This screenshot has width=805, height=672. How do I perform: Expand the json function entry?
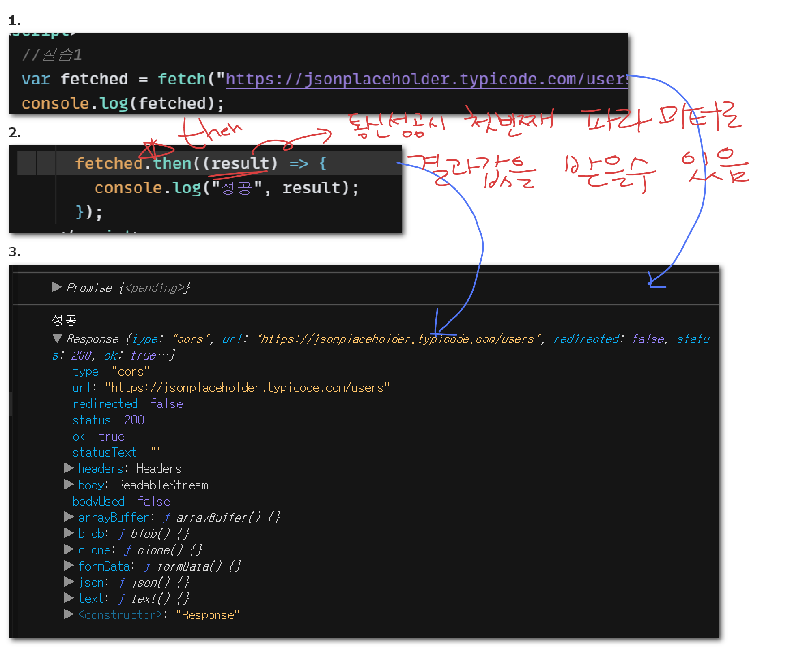[x=69, y=582]
